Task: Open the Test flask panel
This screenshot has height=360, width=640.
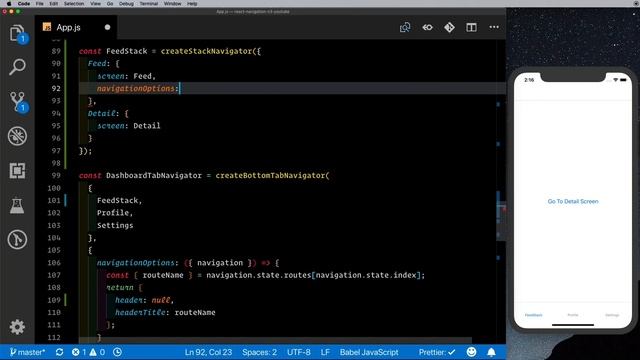Action: pos(17,205)
